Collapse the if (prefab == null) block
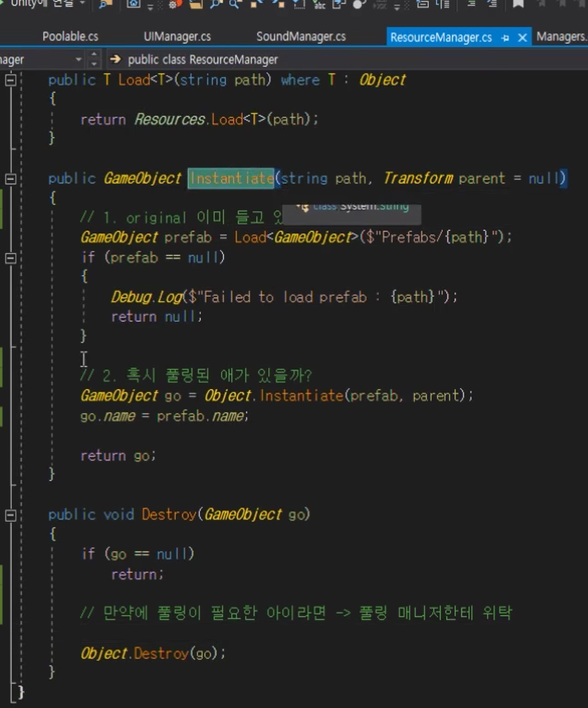Viewport: 588px width, 708px height. [11, 258]
